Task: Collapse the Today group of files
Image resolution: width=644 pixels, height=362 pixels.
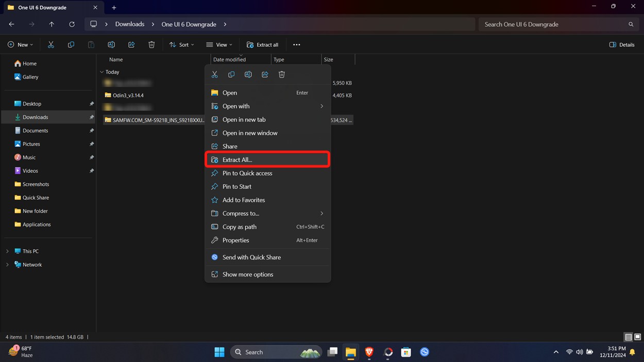Action: click(102, 72)
